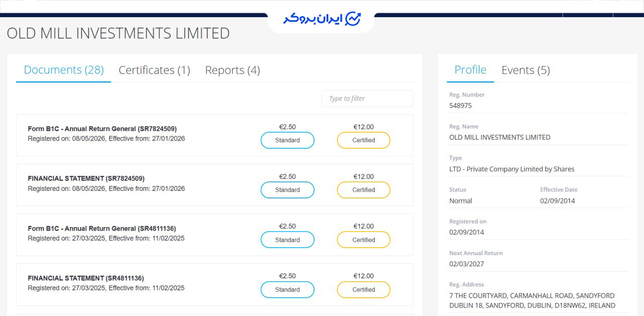Buy Standard copy of Form B1C SR7824509
The width and height of the screenshot is (644, 316).
[287, 140]
